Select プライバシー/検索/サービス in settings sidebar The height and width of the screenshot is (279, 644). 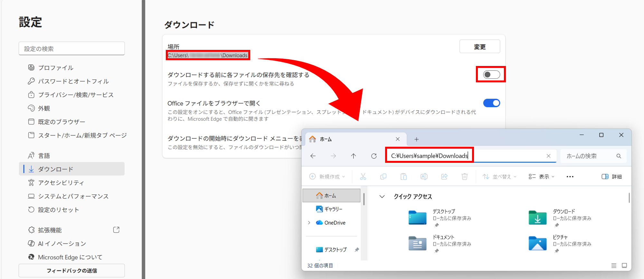click(76, 95)
